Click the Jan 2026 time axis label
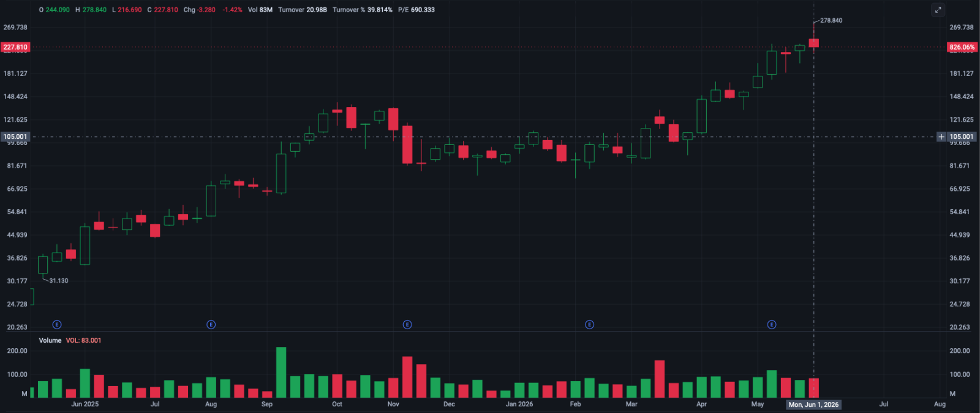Screen dimensions: 980x413 (x=519, y=404)
